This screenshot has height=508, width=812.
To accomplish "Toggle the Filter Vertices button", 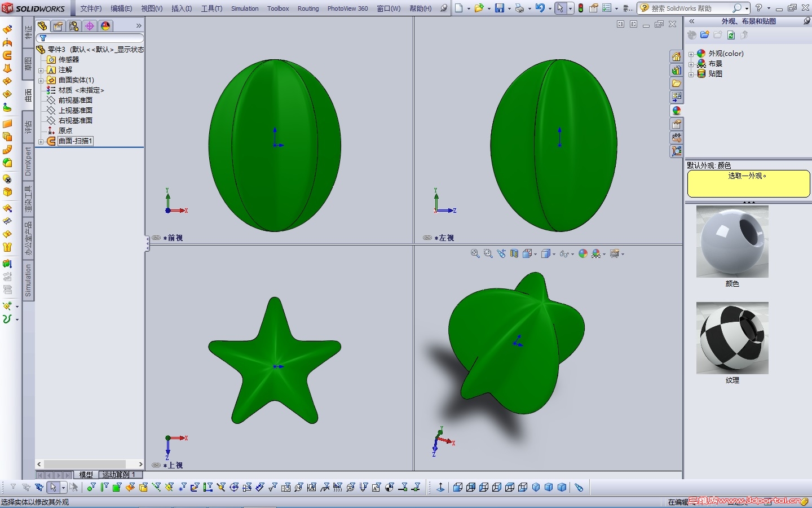I will click(x=91, y=487).
